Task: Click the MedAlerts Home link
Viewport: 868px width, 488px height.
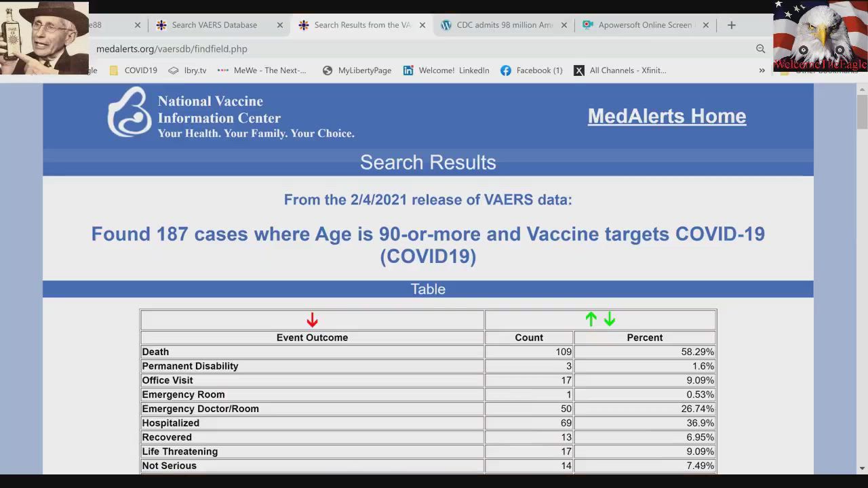Action: (x=667, y=116)
